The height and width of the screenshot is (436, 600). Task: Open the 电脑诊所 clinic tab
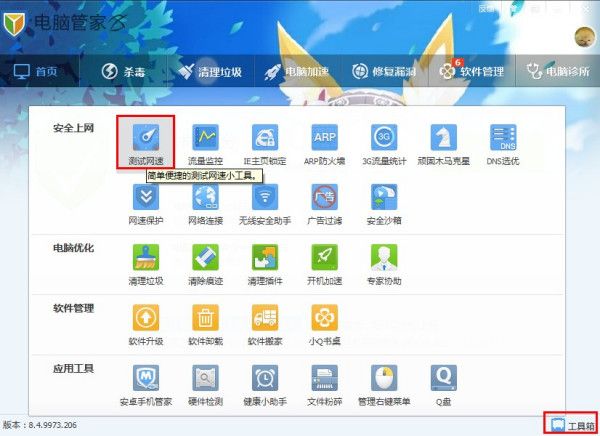[558, 72]
